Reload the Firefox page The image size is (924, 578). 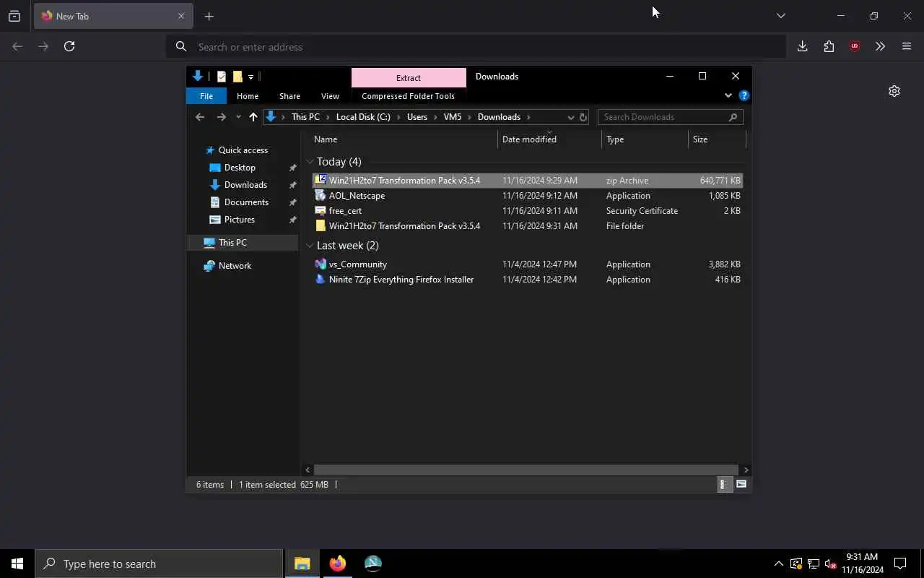[69, 46]
